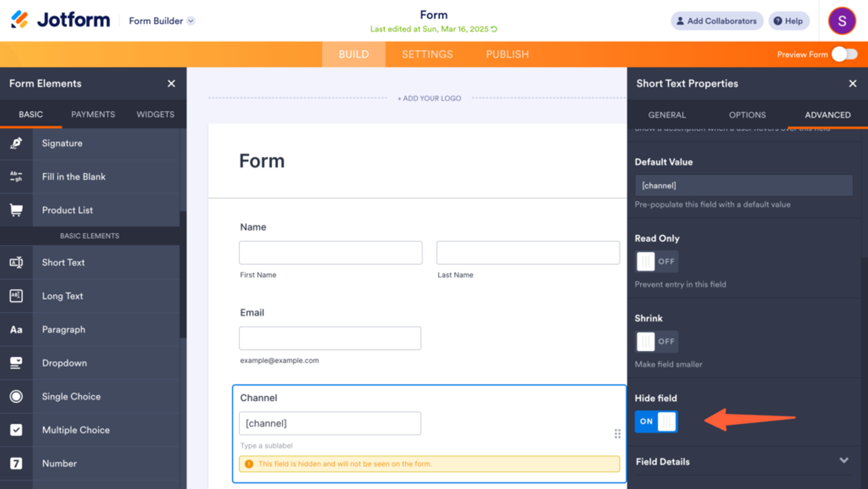Screen dimensions: 868x489
Task: Click the example@example.com sublabel
Action: (279, 361)
